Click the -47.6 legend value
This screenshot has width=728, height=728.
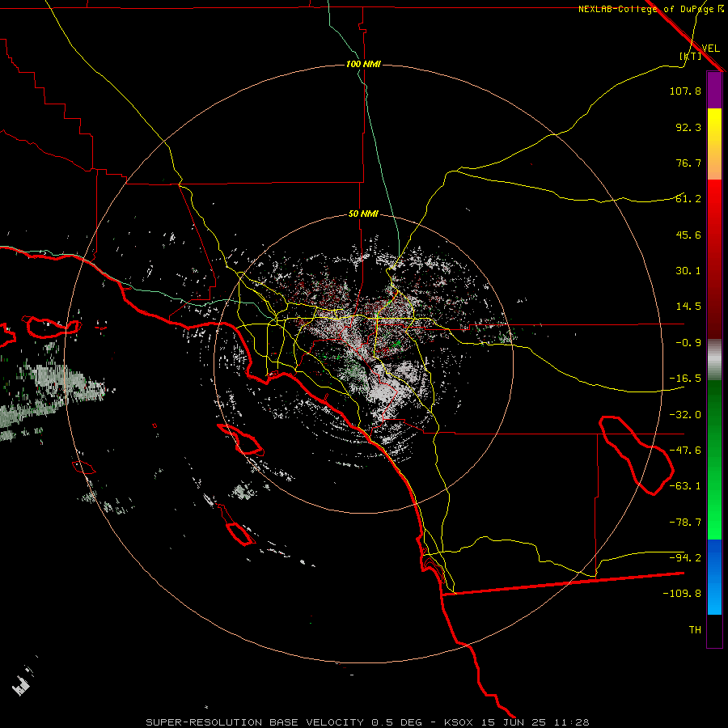pos(685,451)
